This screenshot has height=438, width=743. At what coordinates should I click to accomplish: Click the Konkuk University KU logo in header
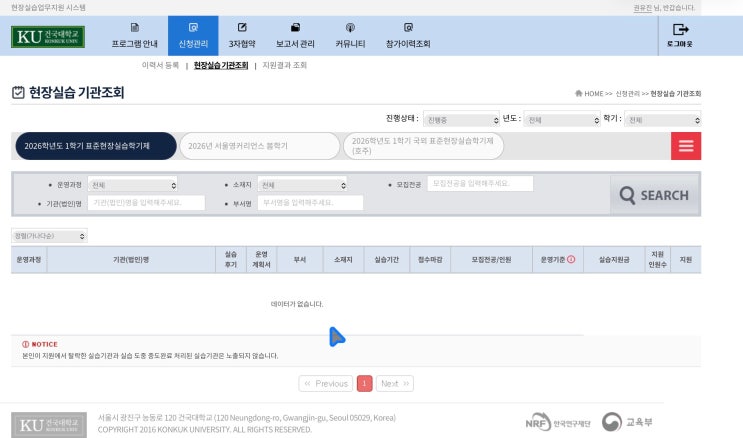tap(48, 36)
